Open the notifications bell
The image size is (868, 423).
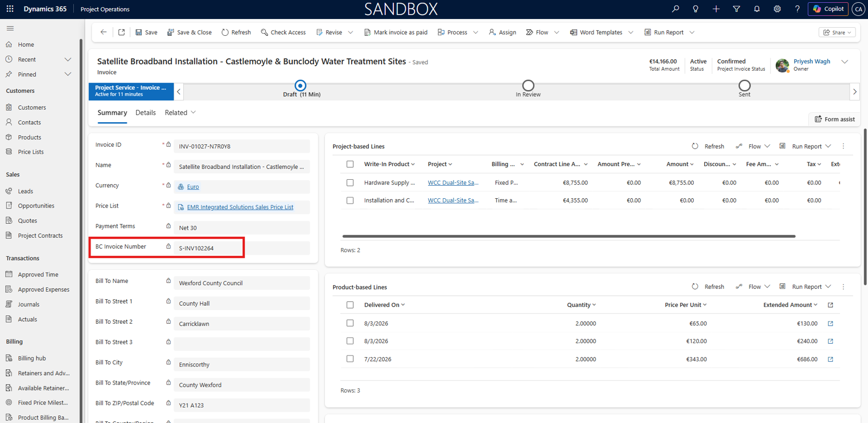tap(757, 9)
